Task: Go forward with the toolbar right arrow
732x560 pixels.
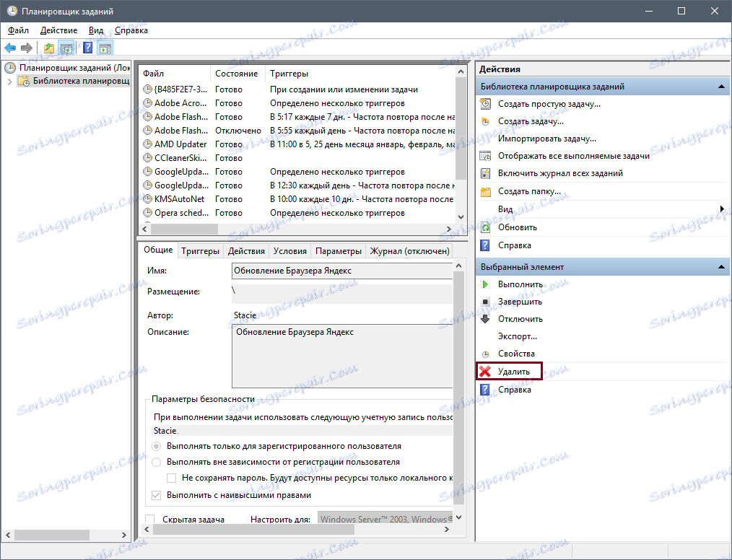Action: pyautogui.click(x=27, y=48)
